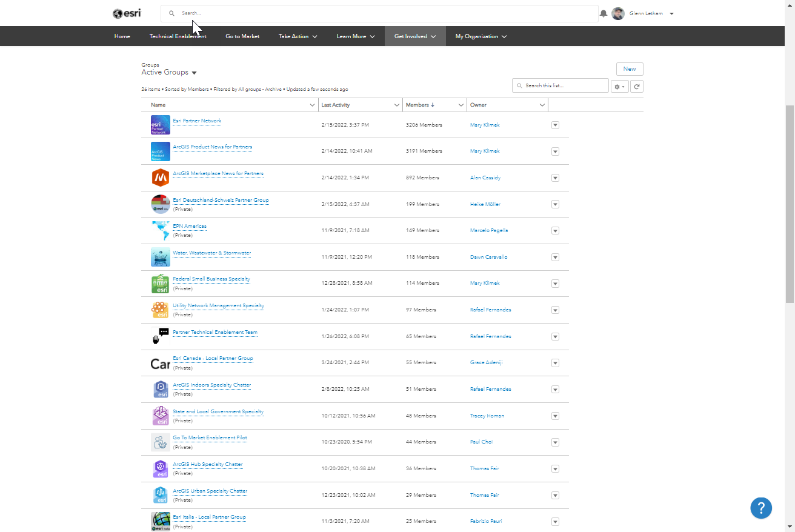Viewport: 795px width, 532px height.
Task: Click the Esri logo
Action: coord(127,13)
